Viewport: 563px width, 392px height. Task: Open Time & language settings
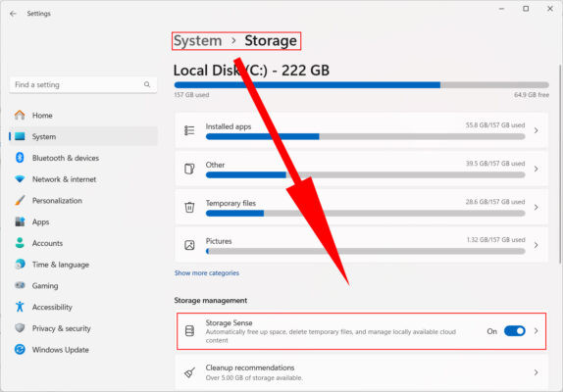pos(83,265)
